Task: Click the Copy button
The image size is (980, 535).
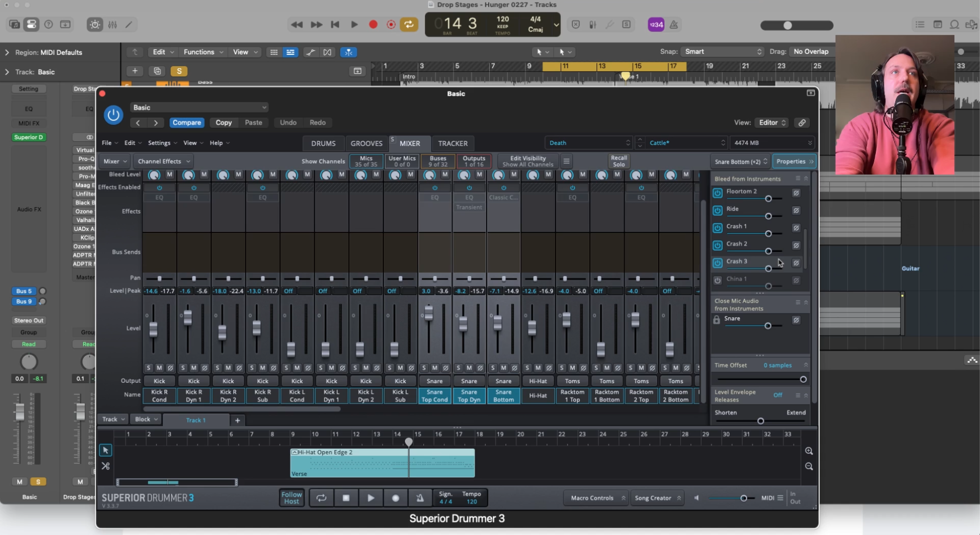Action: click(223, 122)
